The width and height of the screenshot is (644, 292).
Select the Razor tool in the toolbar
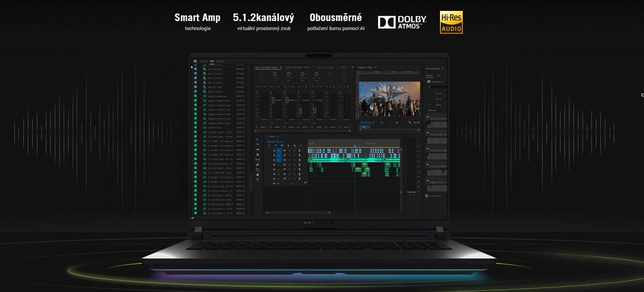(x=257, y=155)
